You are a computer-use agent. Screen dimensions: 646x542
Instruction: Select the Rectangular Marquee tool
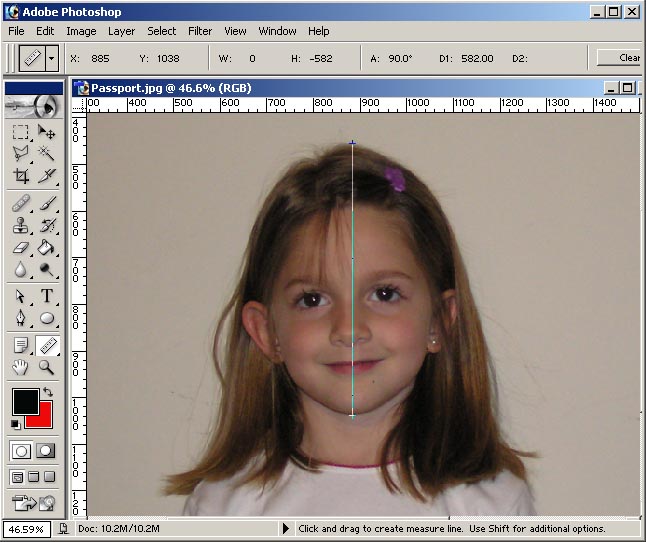pos(21,132)
